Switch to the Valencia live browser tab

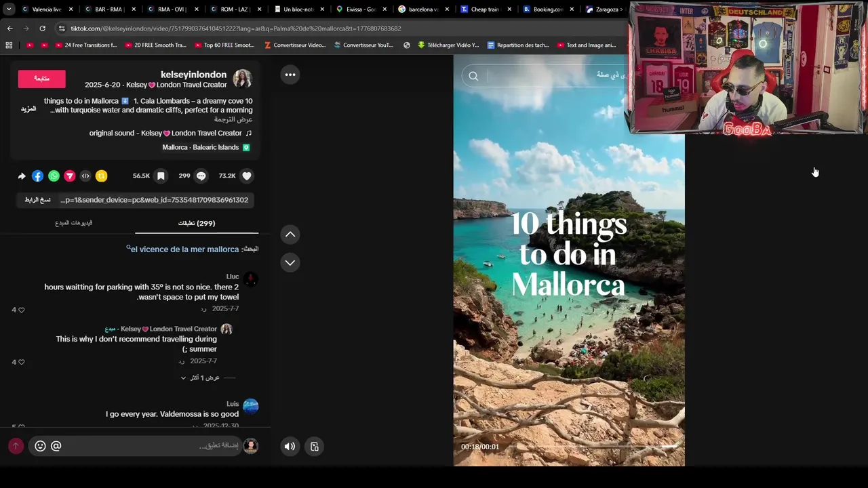(x=47, y=9)
